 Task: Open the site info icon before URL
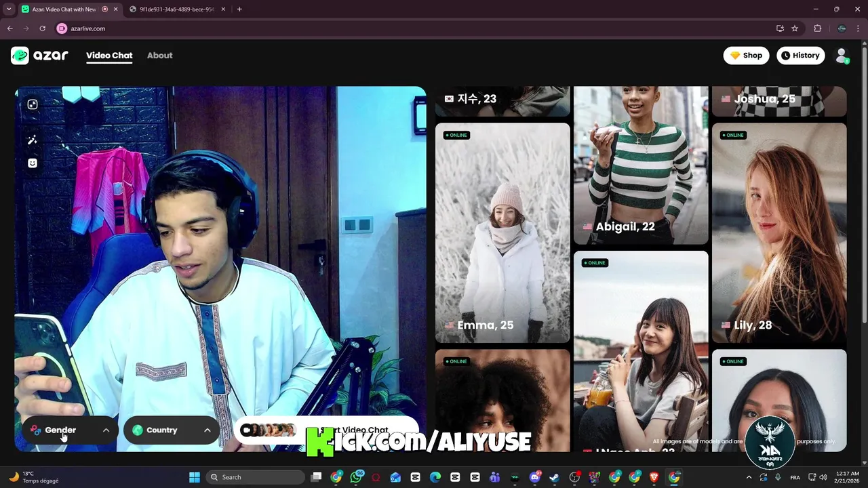[x=62, y=28]
